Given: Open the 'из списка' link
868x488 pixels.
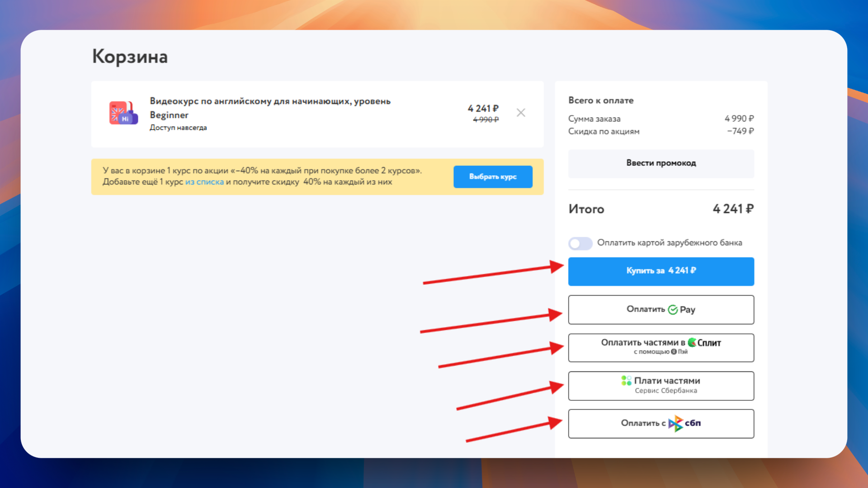Looking at the screenshot, I should 204,182.
